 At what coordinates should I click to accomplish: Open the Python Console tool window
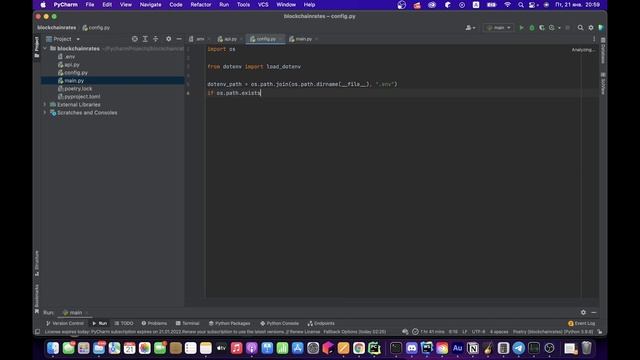pos(280,323)
